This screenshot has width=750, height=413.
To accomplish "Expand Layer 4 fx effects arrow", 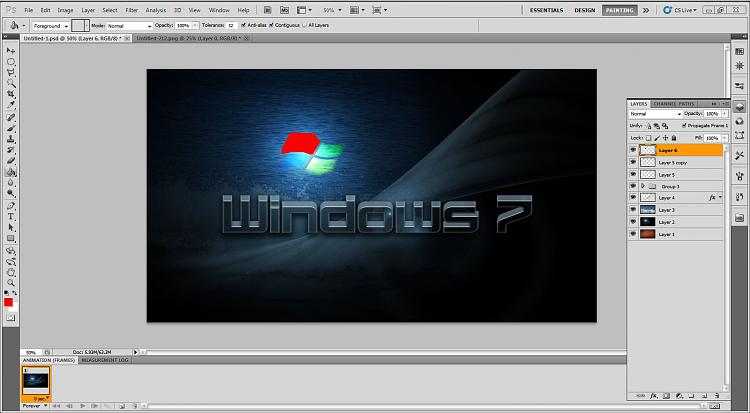I will (x=720, y=197).
